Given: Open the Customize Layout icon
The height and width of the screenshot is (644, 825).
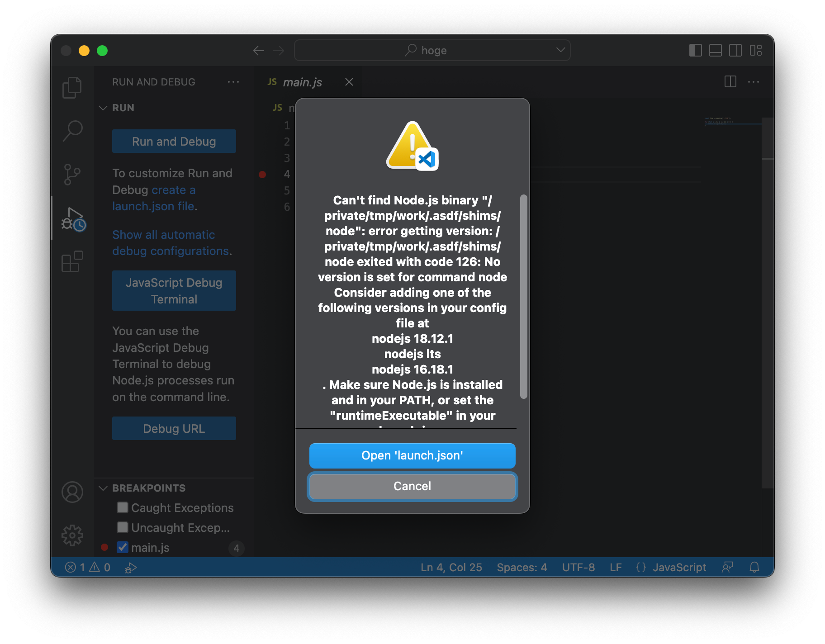Looking at the screenshot, I should [755, 50].
